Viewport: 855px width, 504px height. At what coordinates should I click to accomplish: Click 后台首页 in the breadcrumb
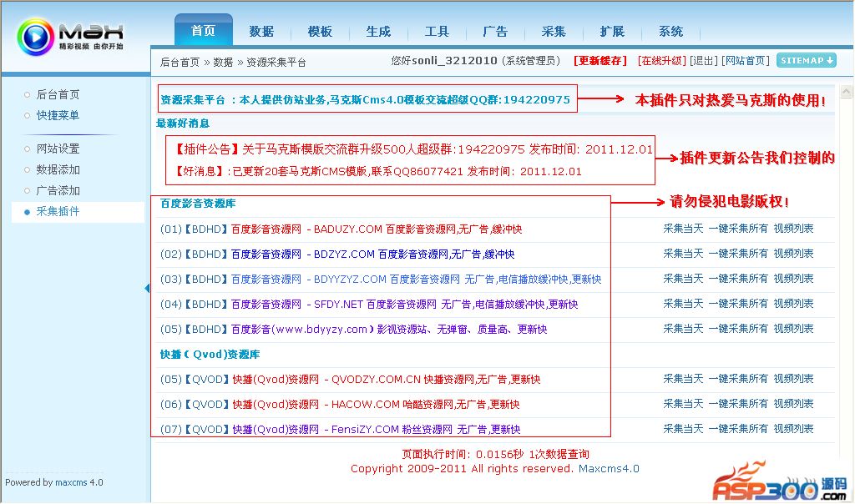point(180,62)
